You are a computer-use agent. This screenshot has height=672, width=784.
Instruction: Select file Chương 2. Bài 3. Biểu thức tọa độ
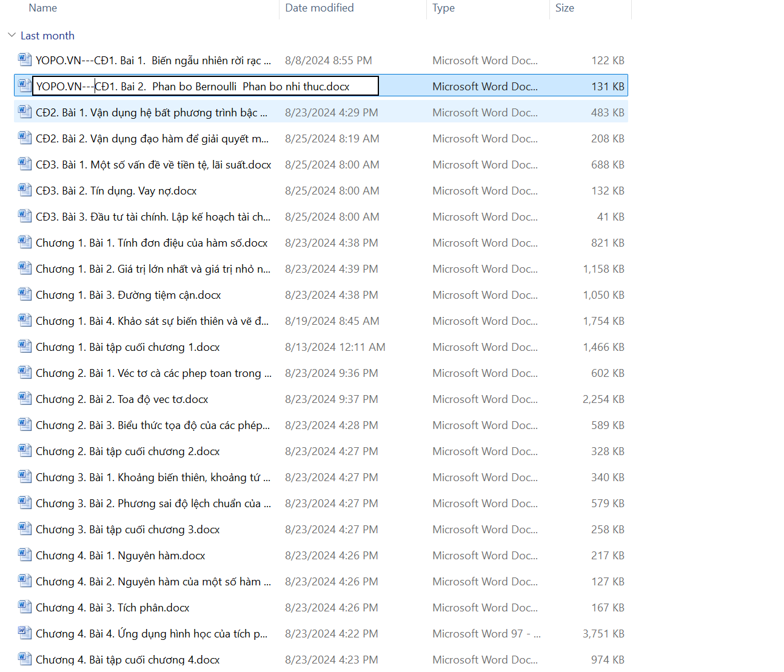tap(153, 425)
